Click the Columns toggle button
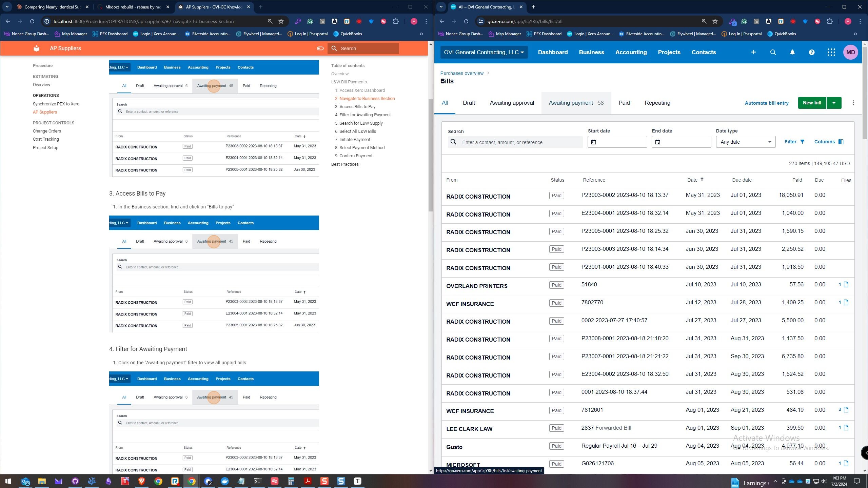The width and height of the screenshot is (868, 488). [829, 142]
